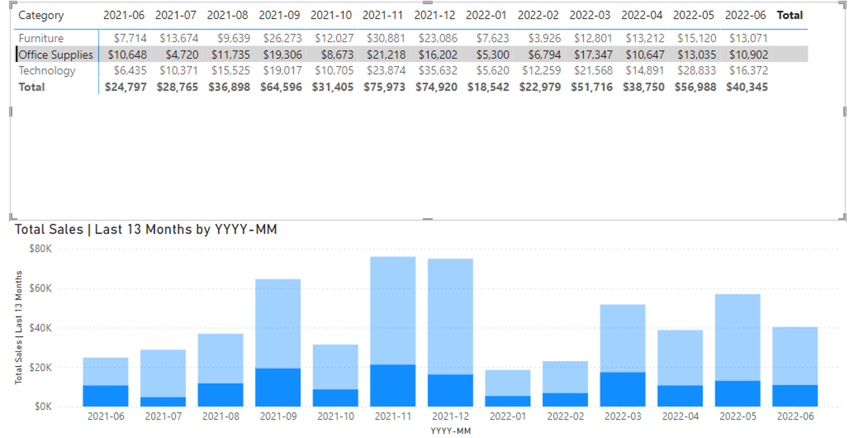The width and height of the screenshot is (868, 438).
Task: Click the chart title Total Sales Last 13 Months
Action: click(146, 230)
